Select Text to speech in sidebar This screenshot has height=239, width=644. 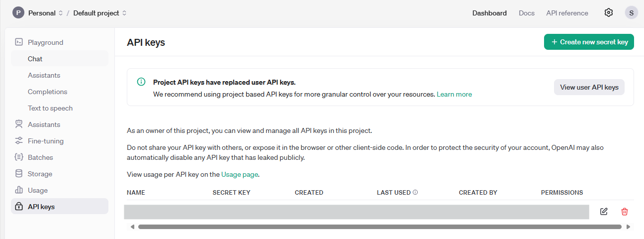click(x=50, y=108)
